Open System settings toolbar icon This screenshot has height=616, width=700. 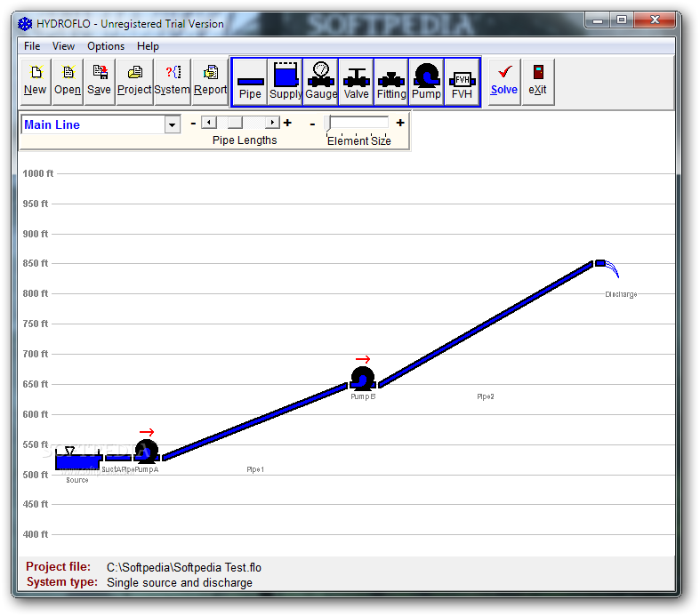point(173,82)
